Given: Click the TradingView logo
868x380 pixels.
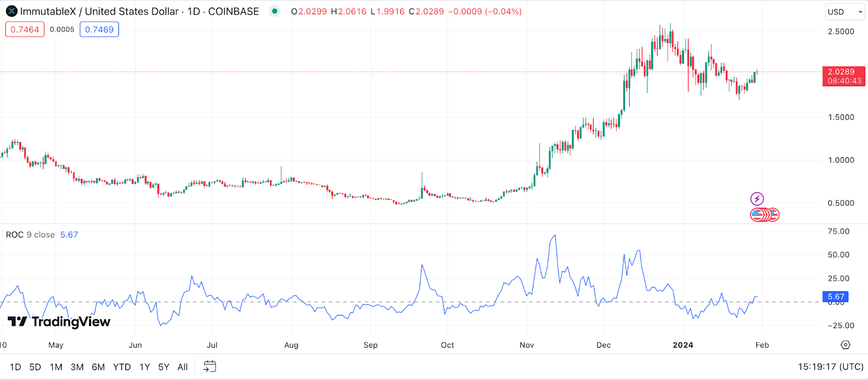Looking at the screenshot, I should tap(59, 321).
